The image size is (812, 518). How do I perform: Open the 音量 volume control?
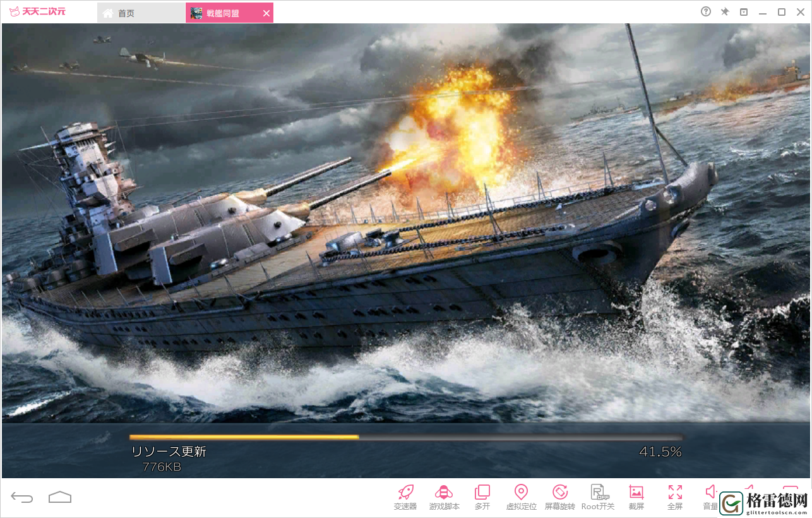(x=711, y=497)
